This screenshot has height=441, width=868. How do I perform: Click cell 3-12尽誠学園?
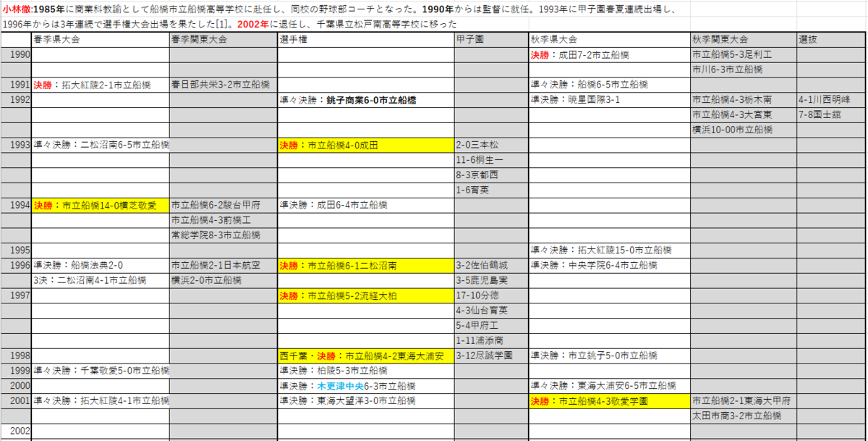[x=491, y=356]
